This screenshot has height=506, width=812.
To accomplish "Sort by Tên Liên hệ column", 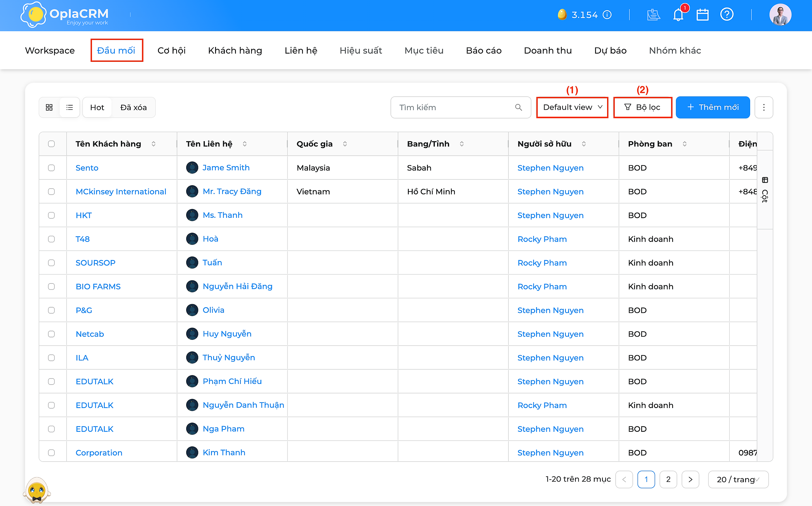I will 245,144.
